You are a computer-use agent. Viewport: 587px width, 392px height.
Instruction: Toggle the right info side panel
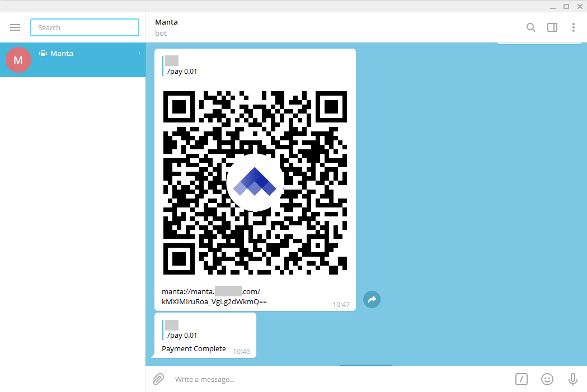pyautogui.click(x=552, y=27)
